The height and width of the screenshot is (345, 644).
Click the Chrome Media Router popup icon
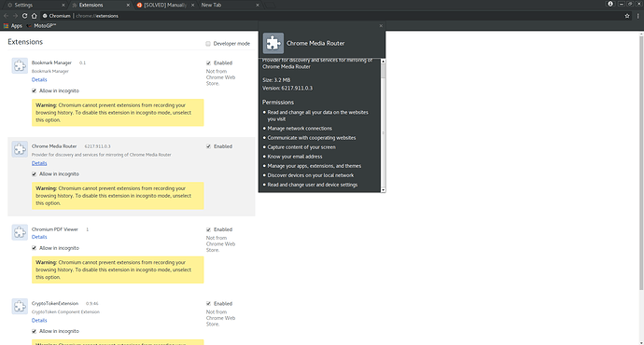click(273, 43)
